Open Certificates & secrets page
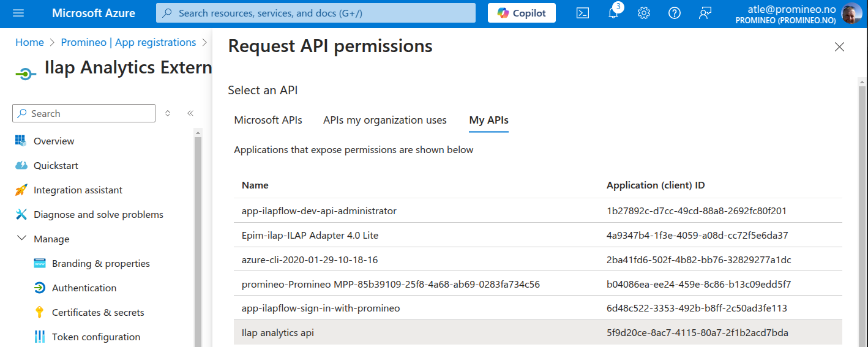Viewport: 868px width, 347px height. click(98, 312)
